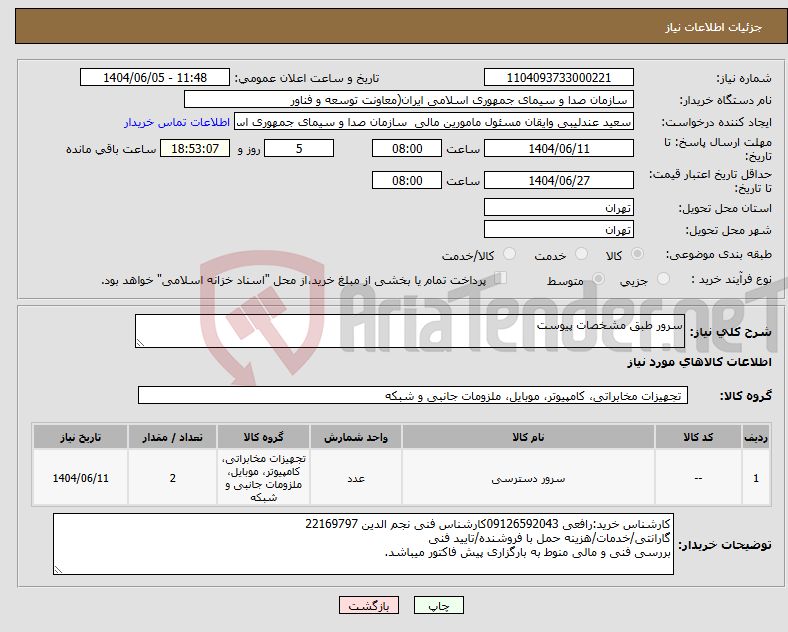Click the ردیف column header
This screenshot has width=788, height=632.
pyautogui.click(x=756, y=437)
